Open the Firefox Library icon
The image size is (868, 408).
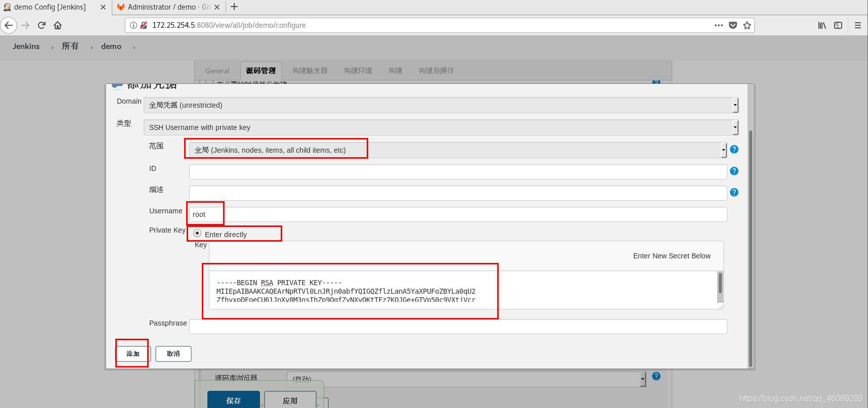[x=822, y=25]
